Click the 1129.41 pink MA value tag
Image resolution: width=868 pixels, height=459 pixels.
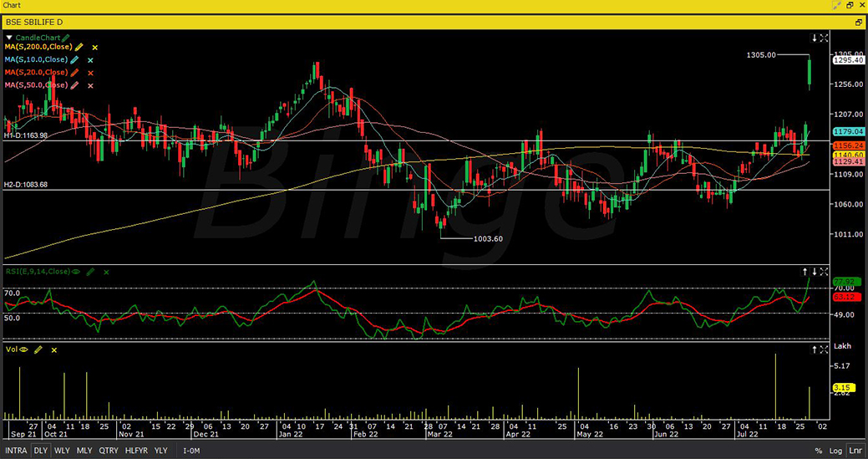point(848,161)
